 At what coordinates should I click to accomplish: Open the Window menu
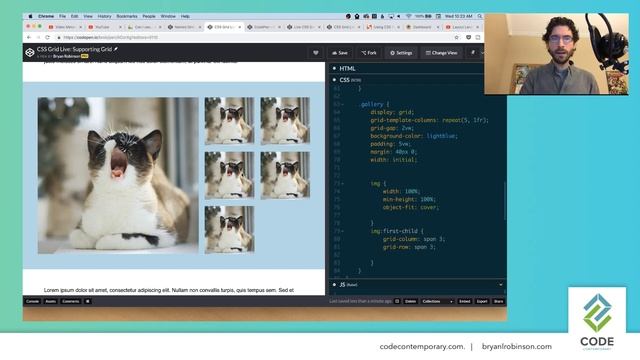[168, 16]
